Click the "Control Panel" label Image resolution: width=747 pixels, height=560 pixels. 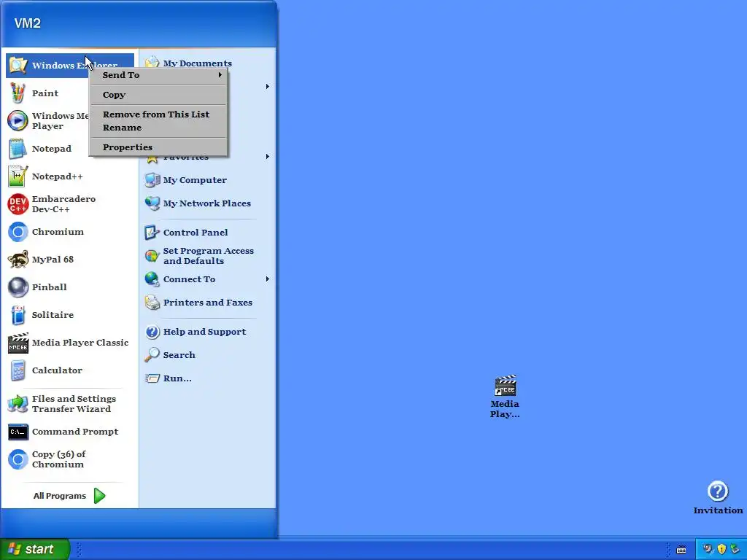(196, 233)
